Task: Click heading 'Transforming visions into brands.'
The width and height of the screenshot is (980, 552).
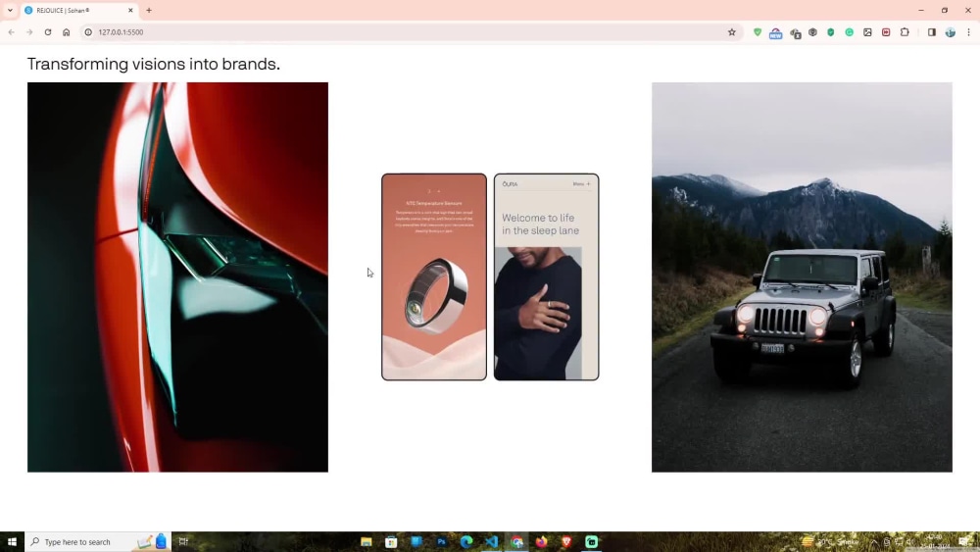Action: coord(154,64)
